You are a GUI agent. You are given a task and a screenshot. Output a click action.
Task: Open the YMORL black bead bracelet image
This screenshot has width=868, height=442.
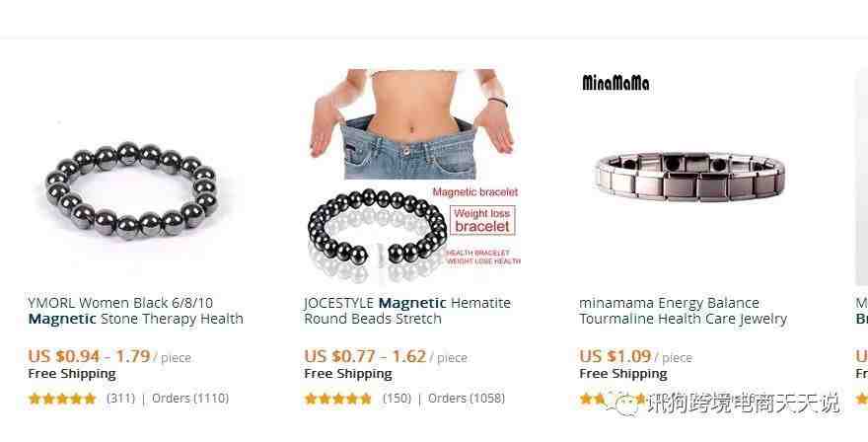click(x=132, y=190)
